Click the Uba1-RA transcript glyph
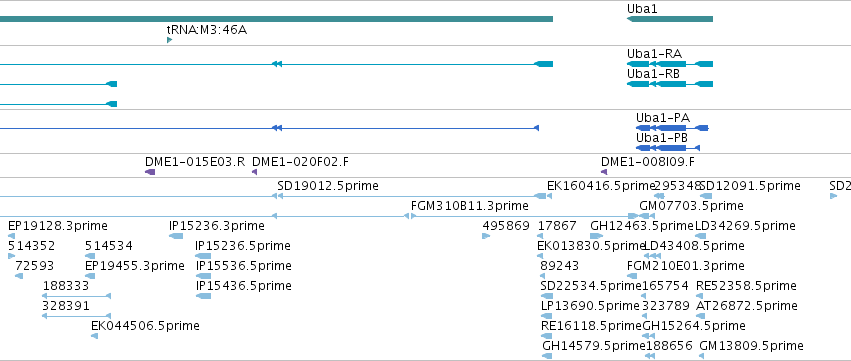851x361 pixels. [x=670, y=64]
